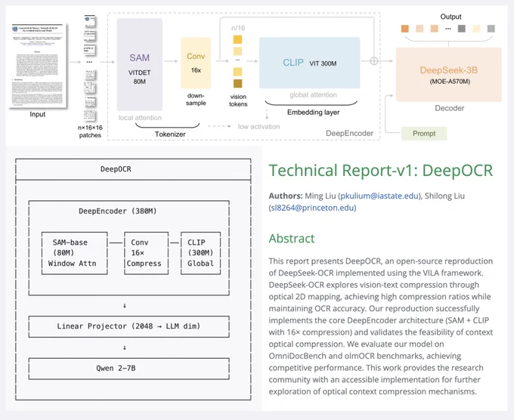
Task: Click the first orange output token swatch
Action: (405, 29)
